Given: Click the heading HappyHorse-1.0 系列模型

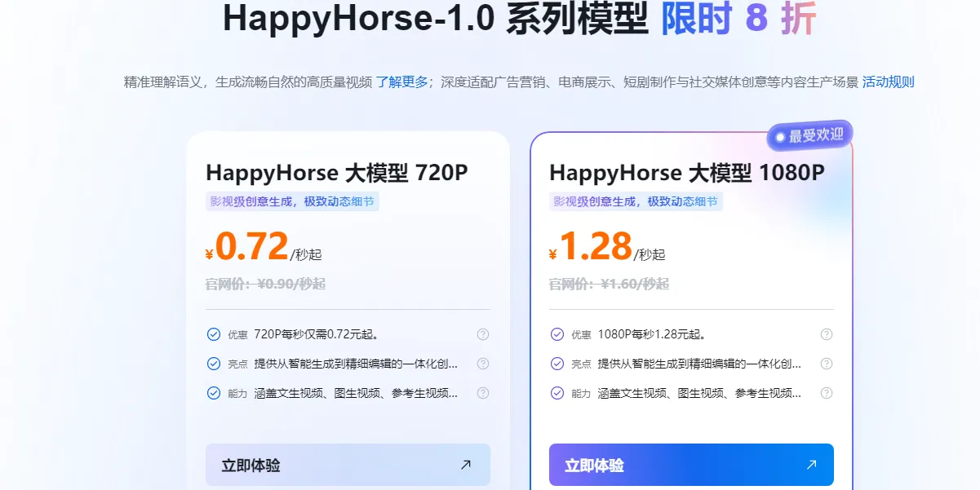Looking at the screenshot, I should 436,19.
